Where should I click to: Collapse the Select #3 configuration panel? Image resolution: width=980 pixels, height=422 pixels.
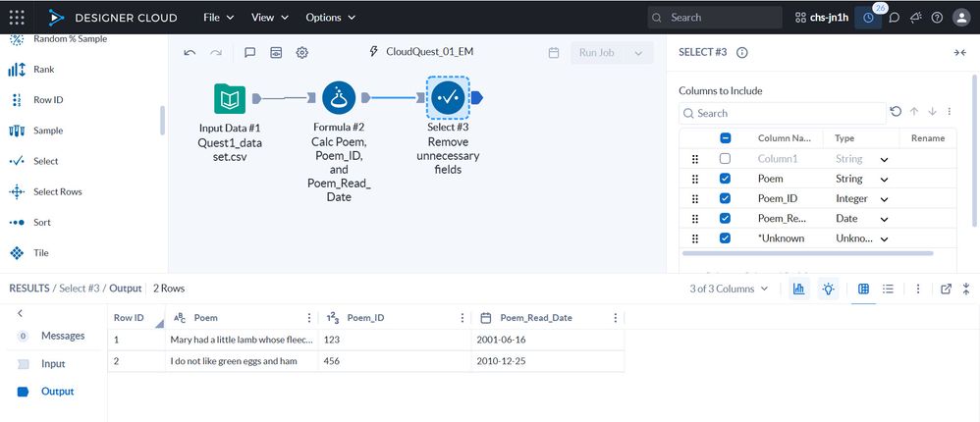[959, 53]
